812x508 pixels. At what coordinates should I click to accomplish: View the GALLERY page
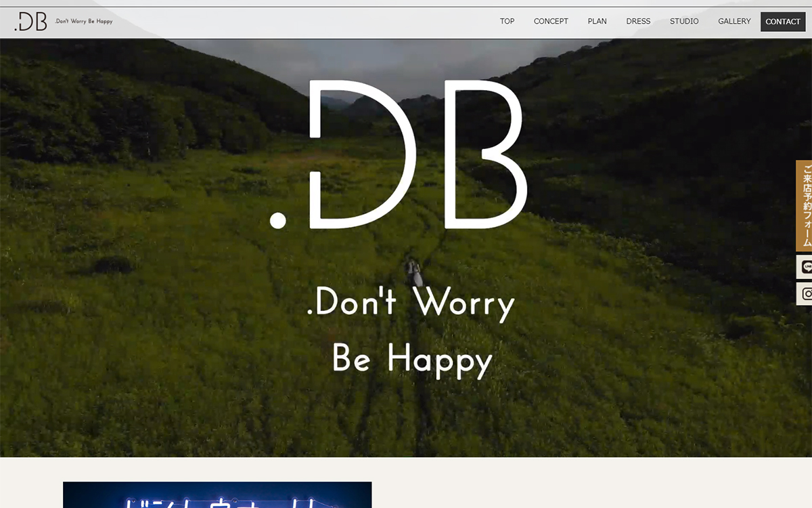coord(734,22)
